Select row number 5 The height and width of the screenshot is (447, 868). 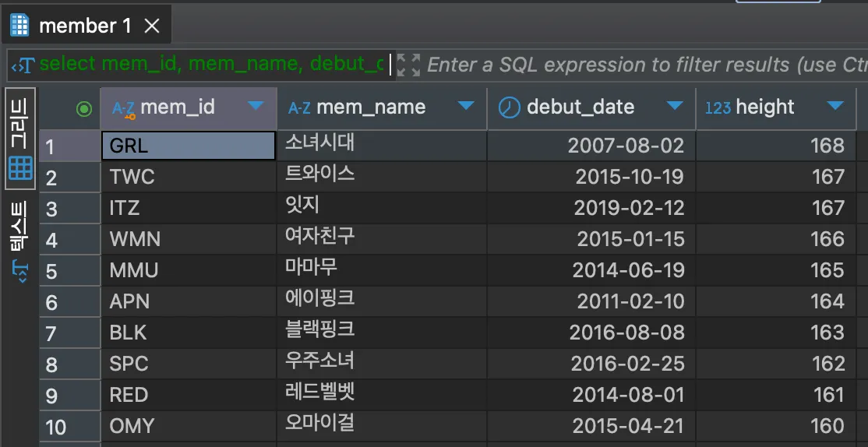(x=70, y=270)
